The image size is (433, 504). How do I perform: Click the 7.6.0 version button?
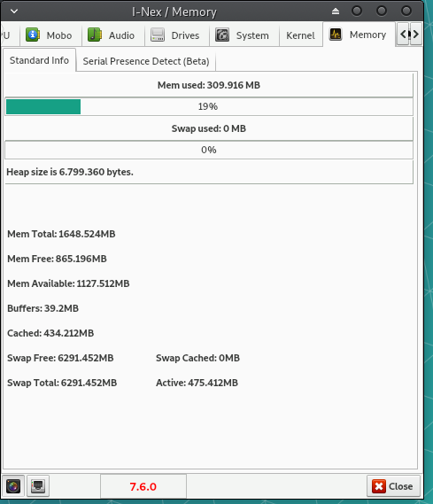tap(143, 486)
